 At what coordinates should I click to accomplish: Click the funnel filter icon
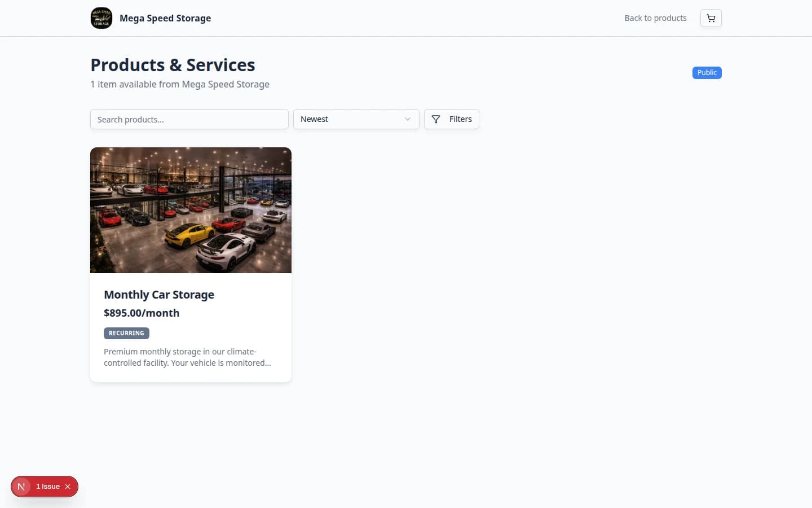pyautogui.click(x=436, y=119)
